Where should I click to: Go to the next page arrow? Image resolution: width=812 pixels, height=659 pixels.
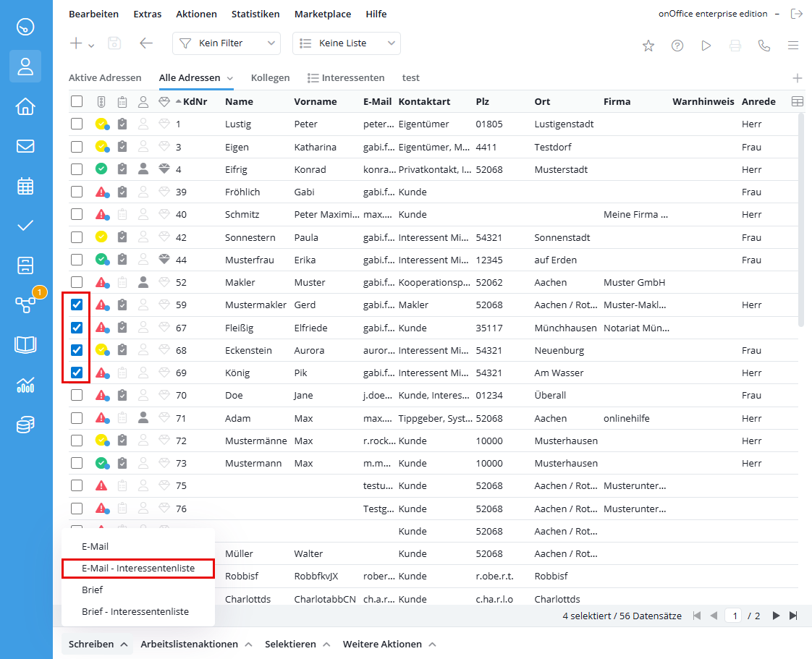[776, 616]
